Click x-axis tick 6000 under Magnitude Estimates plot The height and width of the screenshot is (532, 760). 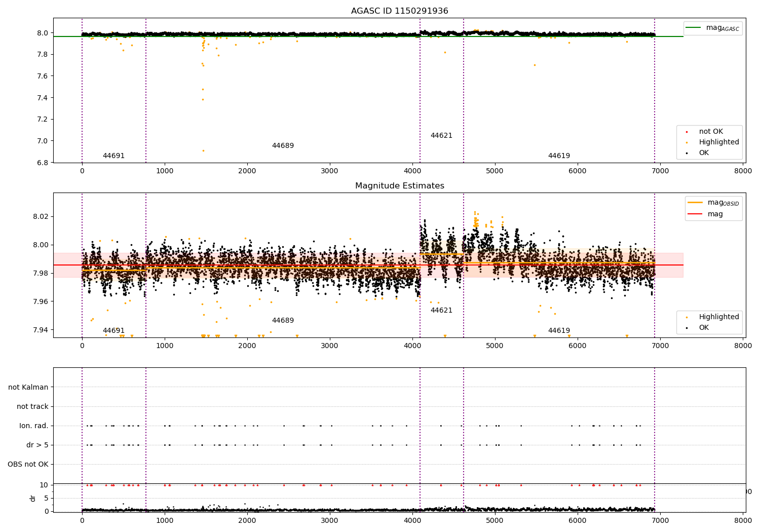pos(578,346)
